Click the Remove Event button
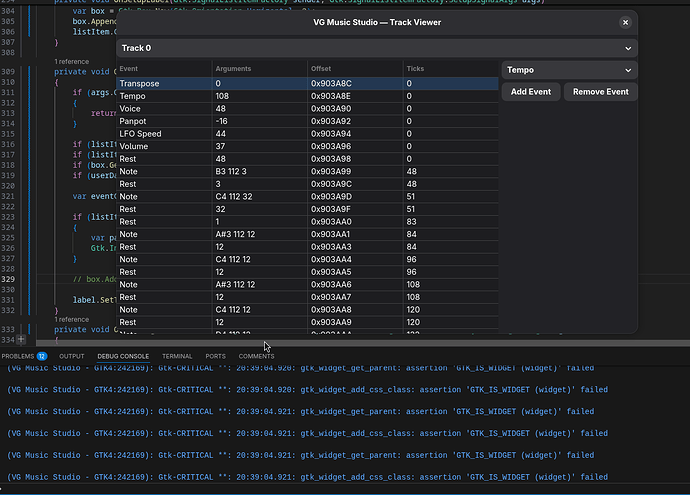The width and height of the screenshot is (690, 495). (600, 92)
